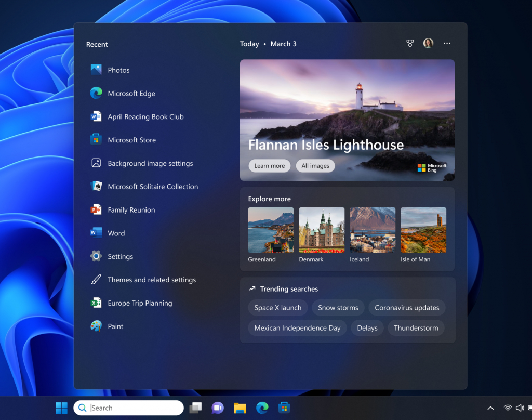
Task: Click inside the taskbar Search field
Action: [x=128, y=408]
